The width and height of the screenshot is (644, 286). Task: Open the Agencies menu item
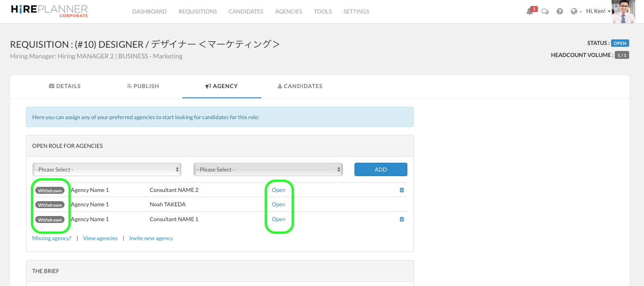click(x=289, y=12)
